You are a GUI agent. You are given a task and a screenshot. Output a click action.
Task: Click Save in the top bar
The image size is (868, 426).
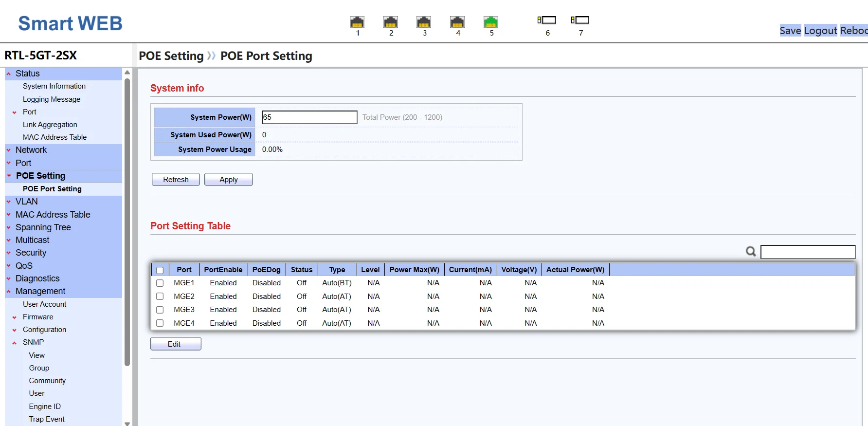click(x=790, y=31)
